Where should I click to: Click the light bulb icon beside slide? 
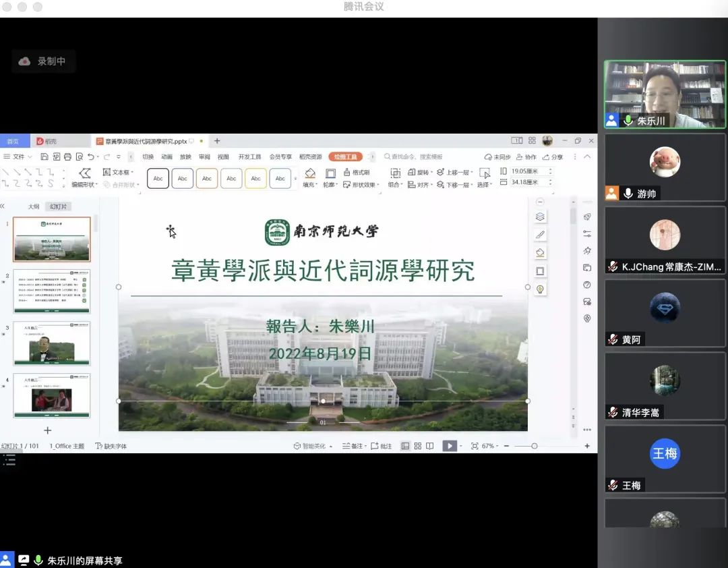tap(540, 289)
